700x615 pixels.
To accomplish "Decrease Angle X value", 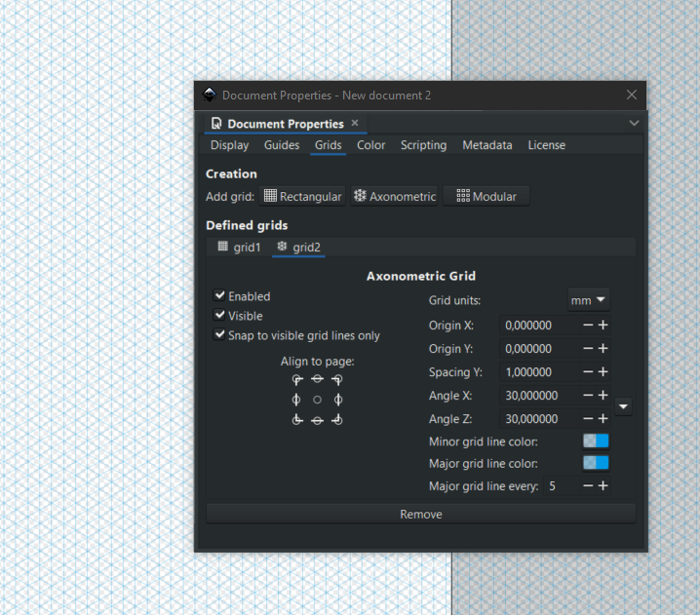I will coord(588,396).
